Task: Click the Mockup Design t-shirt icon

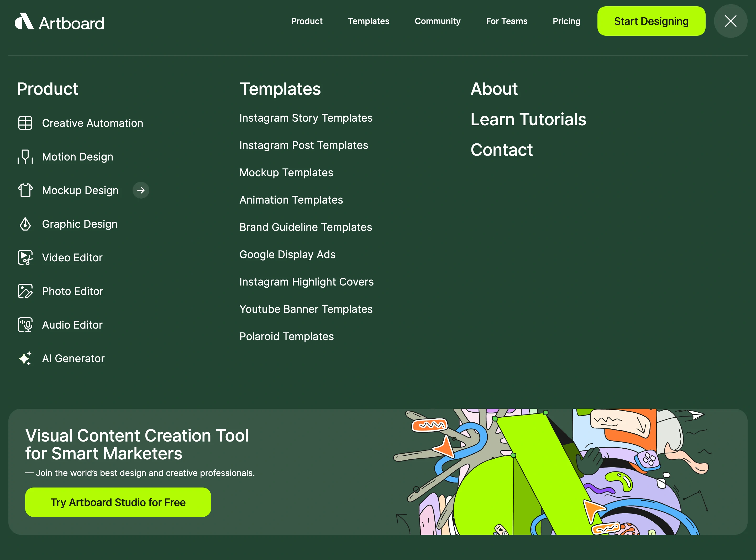Action: (x=25, y=190)
